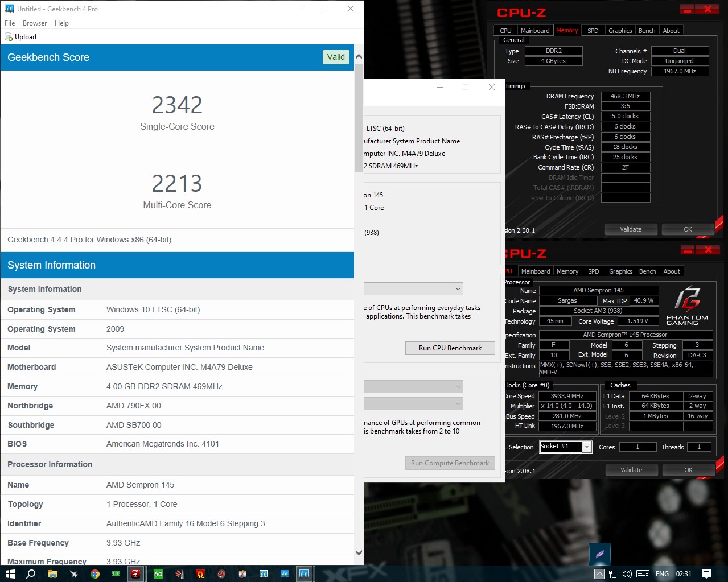Click the Core Speed 3933.9 MHz field
This screenshot has width=728, height=582.
point(567,396)
